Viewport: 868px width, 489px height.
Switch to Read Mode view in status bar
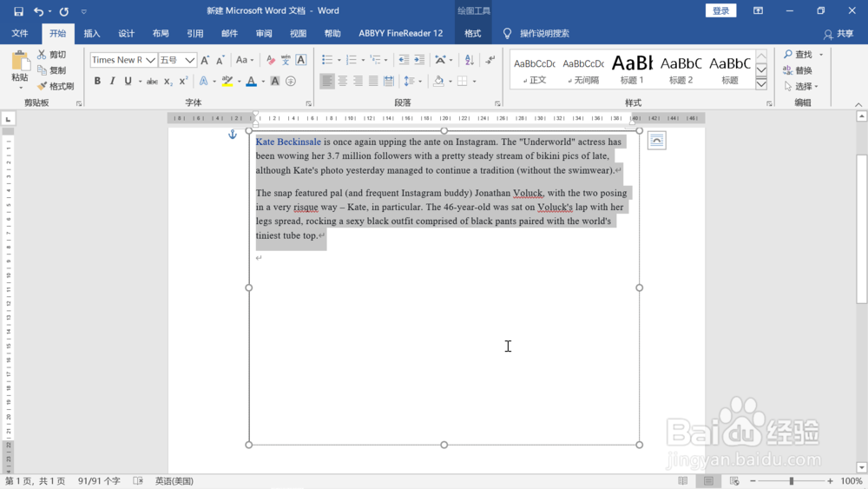[x=682, y=480]
